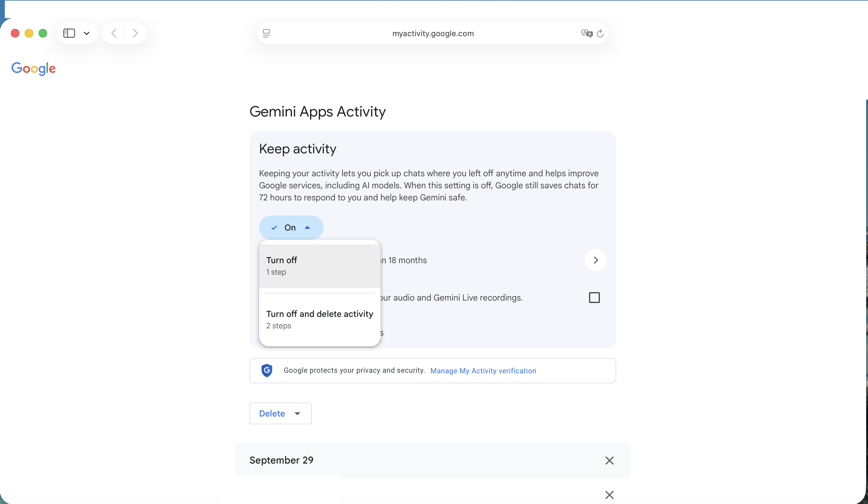
Task: Reload the page
Action: [x=600, y=33]
